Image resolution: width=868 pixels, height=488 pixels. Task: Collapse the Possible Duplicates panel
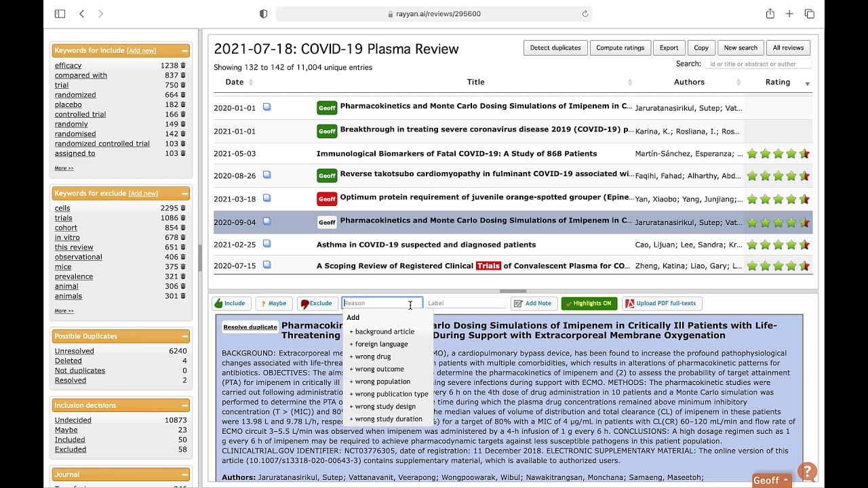(184, 336)
